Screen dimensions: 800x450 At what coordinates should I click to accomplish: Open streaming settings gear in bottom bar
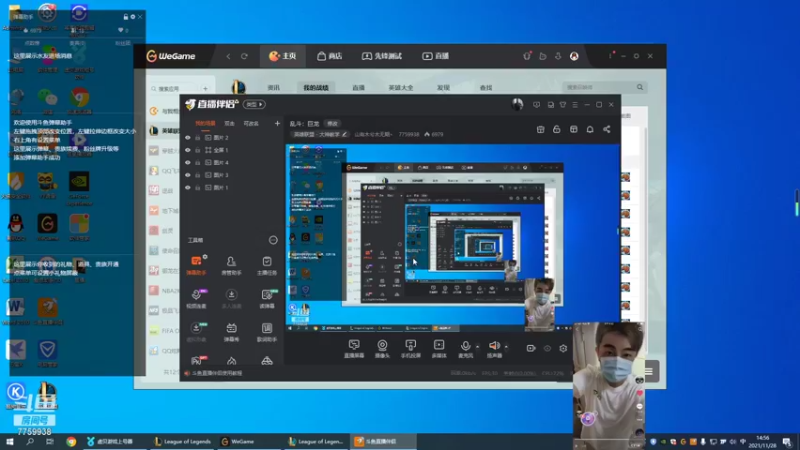563,348
